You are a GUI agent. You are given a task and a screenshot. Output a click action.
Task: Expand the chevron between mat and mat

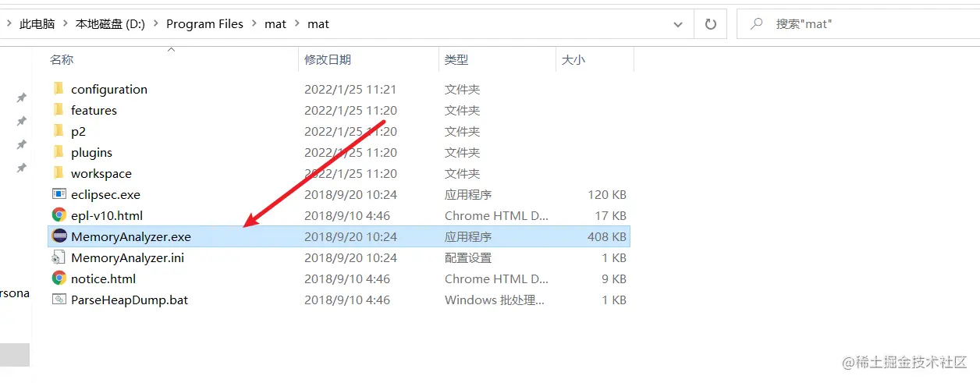tap(297, 24)
